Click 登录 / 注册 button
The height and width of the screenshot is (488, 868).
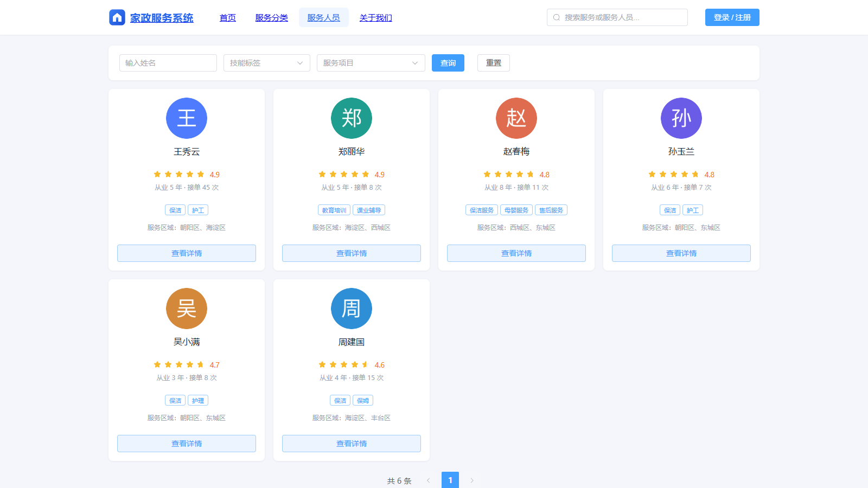[732, 17]
